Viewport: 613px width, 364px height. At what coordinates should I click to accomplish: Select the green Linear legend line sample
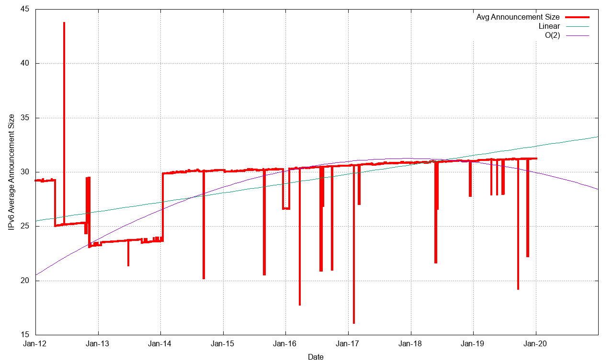(577, 26)
